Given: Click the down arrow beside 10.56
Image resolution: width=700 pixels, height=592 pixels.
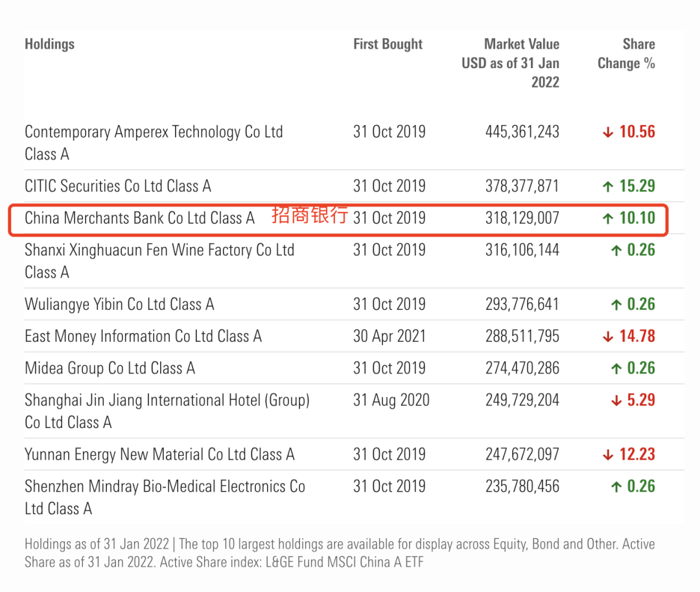Looking at the screenshot, I should point(607,132).
